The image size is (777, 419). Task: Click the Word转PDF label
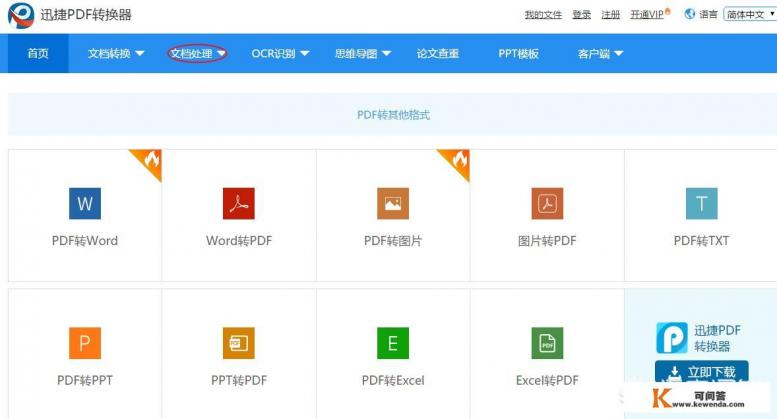tap(239, 241)
